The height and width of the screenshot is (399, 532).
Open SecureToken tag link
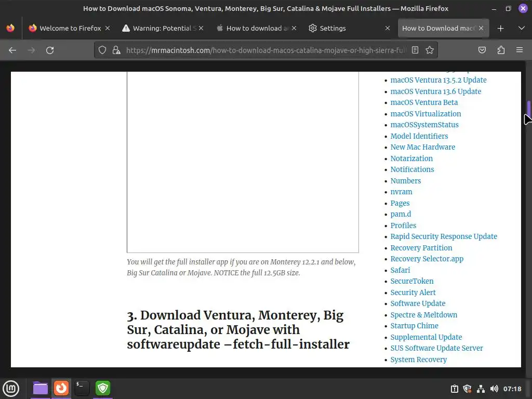click(412, 281)
